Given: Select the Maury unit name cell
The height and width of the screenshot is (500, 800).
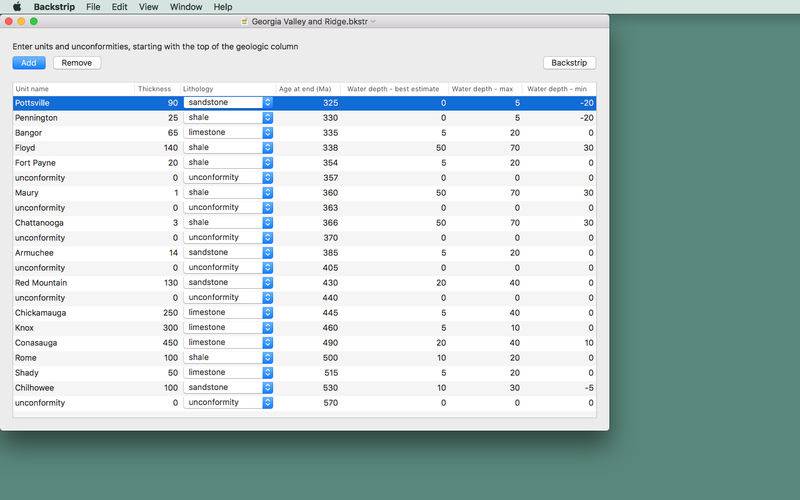Looking at the screenshot, I should 27,193.
